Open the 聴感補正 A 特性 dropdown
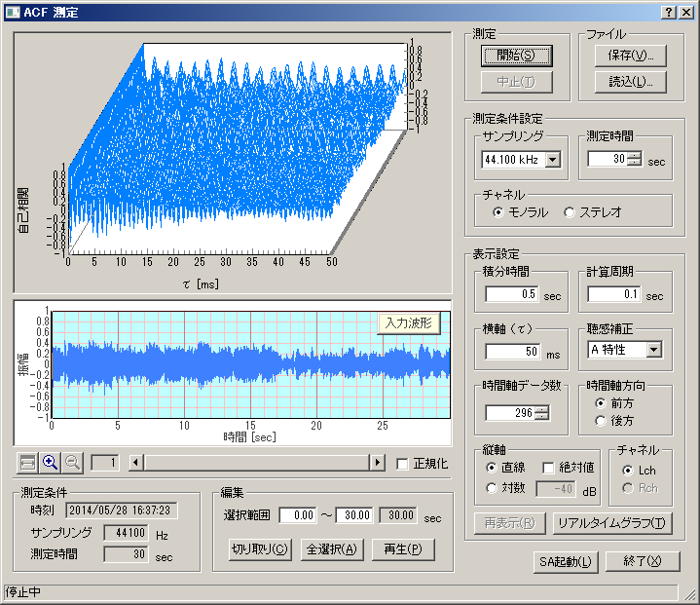Viewport: 700px width, 605px height. coord(654,350)
